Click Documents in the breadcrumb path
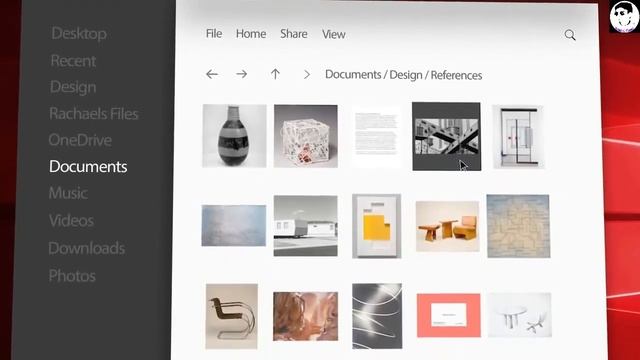The image size is (640, 360). coord(353,75)
